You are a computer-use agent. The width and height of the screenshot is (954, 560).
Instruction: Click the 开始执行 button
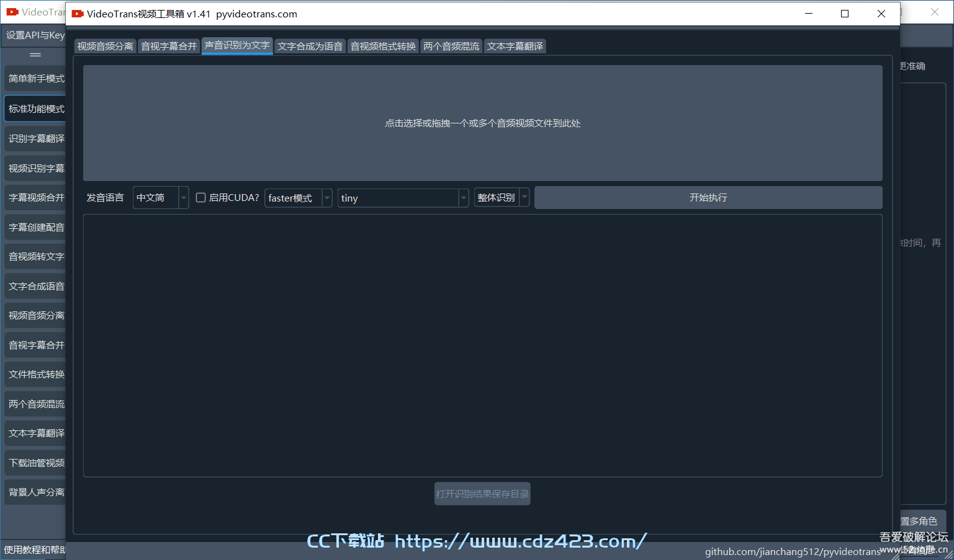[708, 197]
